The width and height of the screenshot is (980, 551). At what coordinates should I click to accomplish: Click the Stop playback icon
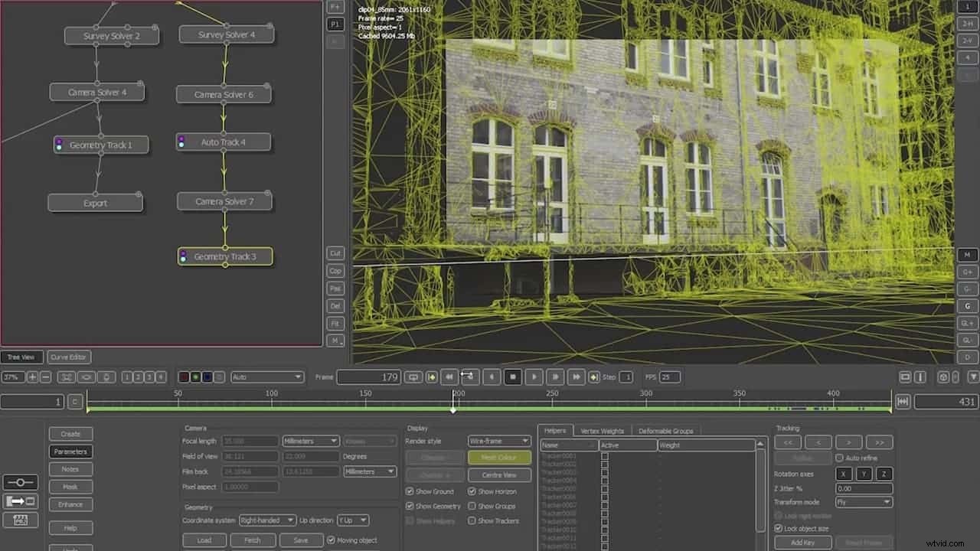point(512,377)
